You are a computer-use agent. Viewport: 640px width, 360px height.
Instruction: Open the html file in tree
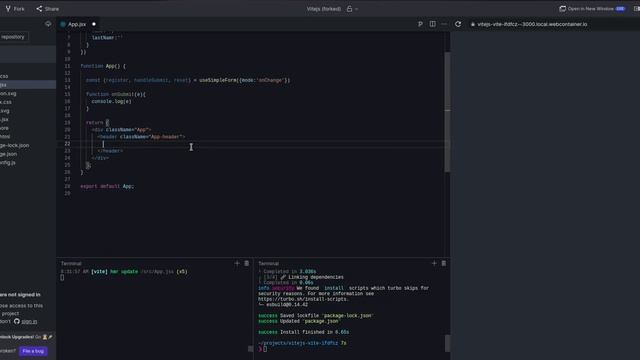tap(5, 137)
